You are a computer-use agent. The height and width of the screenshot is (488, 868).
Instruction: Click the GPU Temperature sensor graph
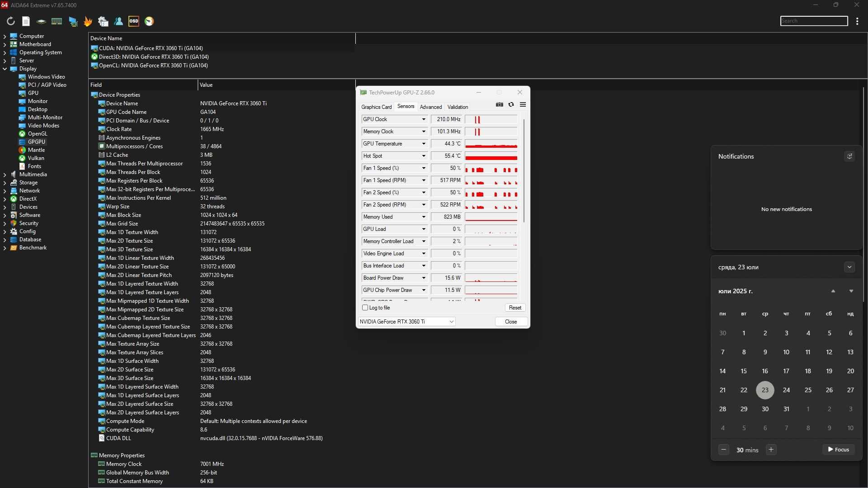pos(491,144)
